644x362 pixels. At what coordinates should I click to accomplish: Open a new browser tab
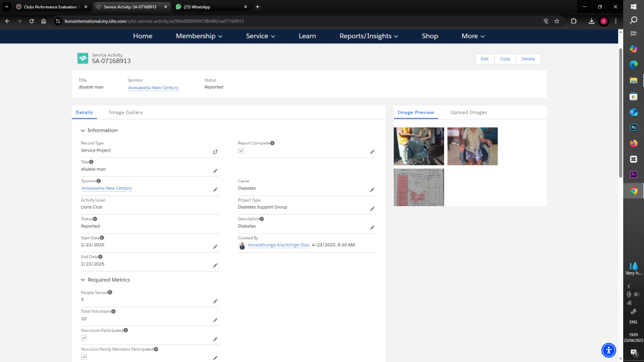pyautogui.click(x=257, y=6)
